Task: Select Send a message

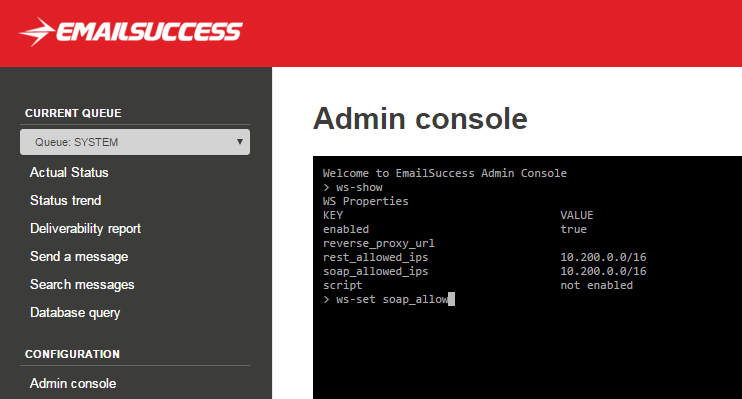Action: click(79, 257)
